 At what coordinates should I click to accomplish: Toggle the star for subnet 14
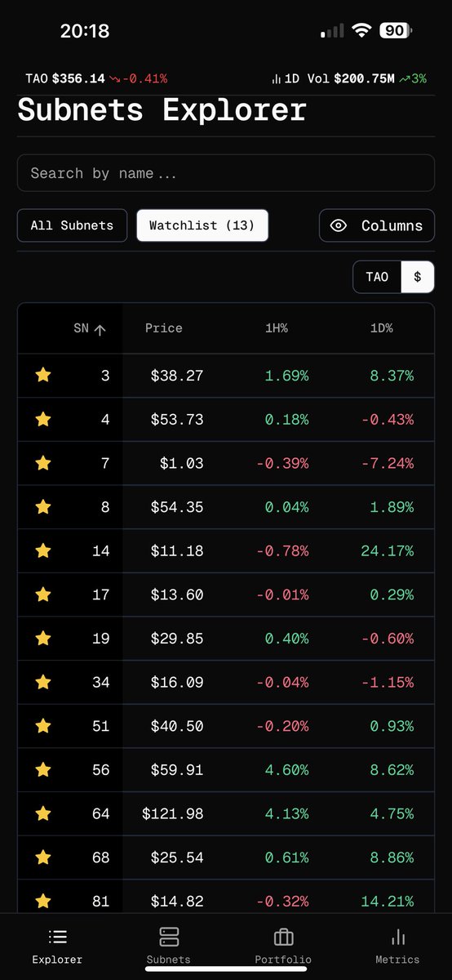click(43, 550)
